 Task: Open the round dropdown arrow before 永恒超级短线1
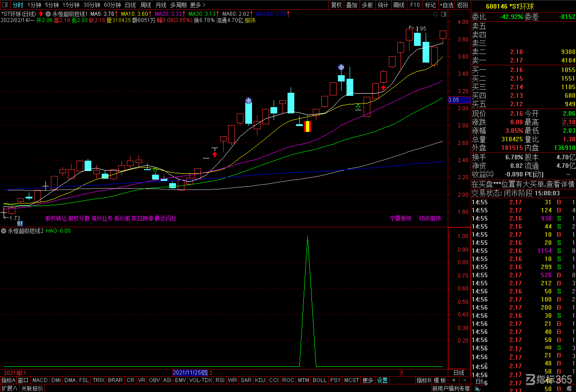coord(47,14)
